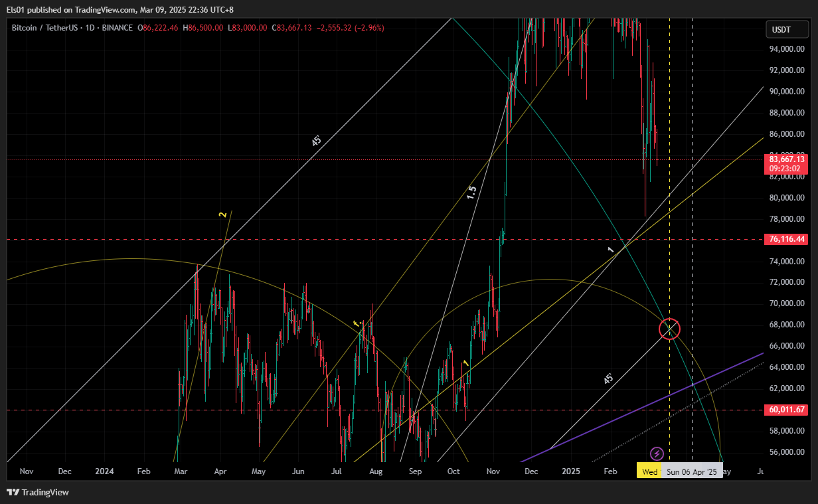
Task: Click the Aug label on time axis
Action: [376, 471]
